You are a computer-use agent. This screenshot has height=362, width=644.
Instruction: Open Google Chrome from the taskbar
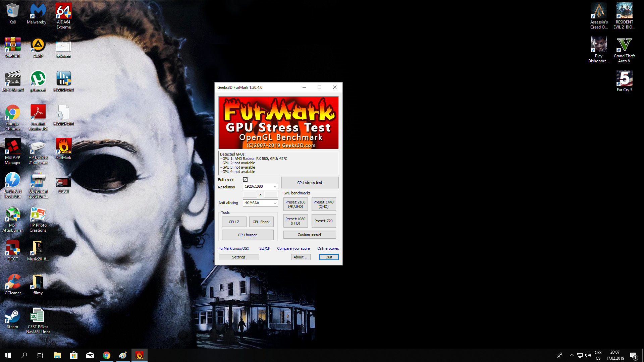tap(107, 355)
